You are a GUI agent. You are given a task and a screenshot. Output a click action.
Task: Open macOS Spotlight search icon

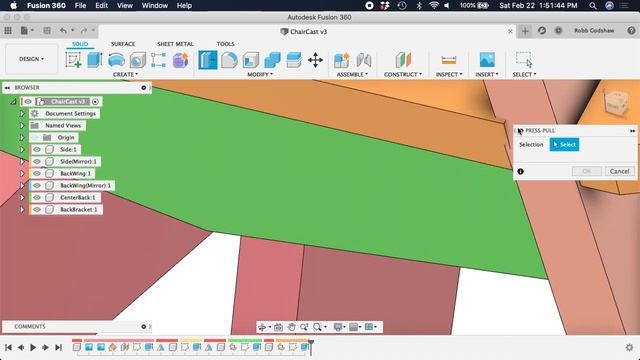click(593, 6)
